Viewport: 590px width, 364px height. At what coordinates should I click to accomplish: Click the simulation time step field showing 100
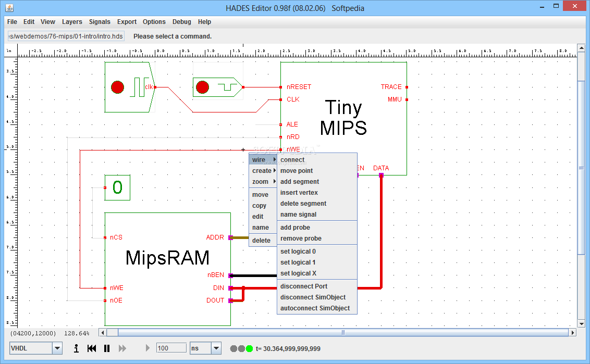coord(171,348)
